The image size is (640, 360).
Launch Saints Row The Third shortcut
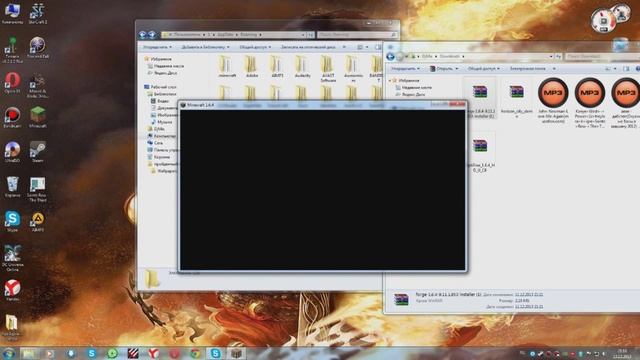coord(38,189)
